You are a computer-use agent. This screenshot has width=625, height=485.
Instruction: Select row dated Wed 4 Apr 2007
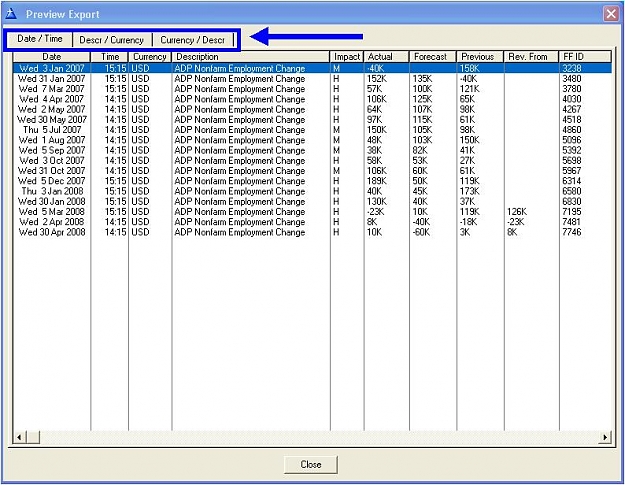pyautogui.click(x=312, y=99)
